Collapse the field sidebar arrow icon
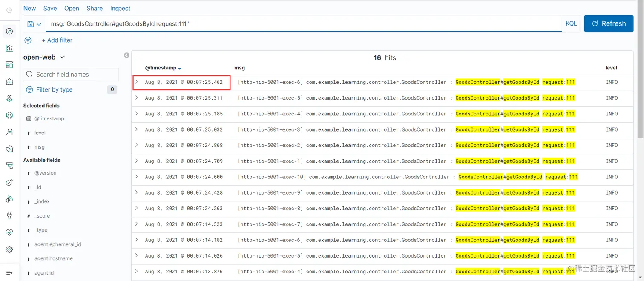 126,55
